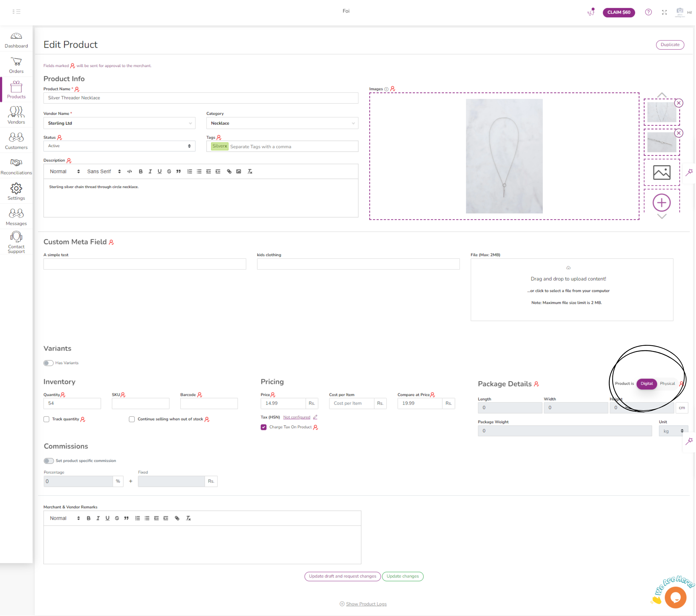Insert link in Remarks editor

[x=177, y=518]
